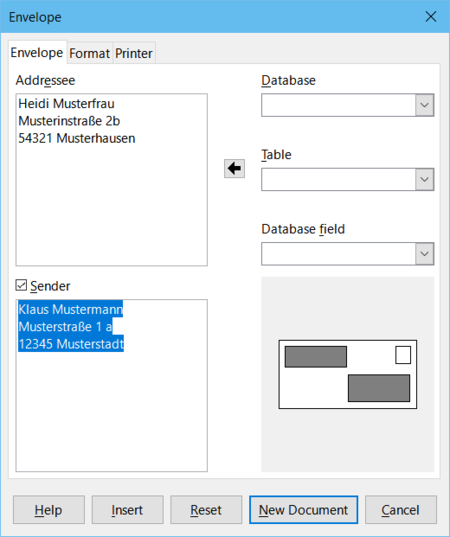Viewport: 450px width, 537px height.
Task: Click the Cancel button
Action: pyautogui.click(x=401, y=510)
